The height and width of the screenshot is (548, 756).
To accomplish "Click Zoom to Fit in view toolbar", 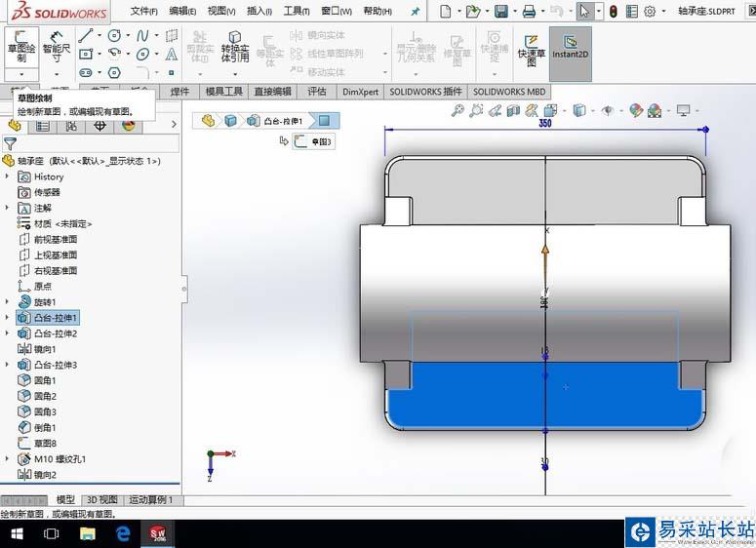I will [458, 110].
